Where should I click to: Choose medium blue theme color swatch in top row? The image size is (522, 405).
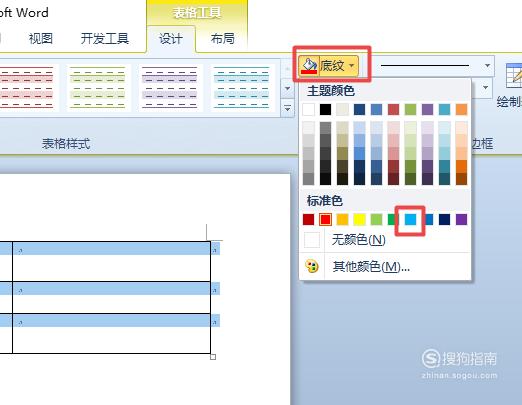(376, 109)
